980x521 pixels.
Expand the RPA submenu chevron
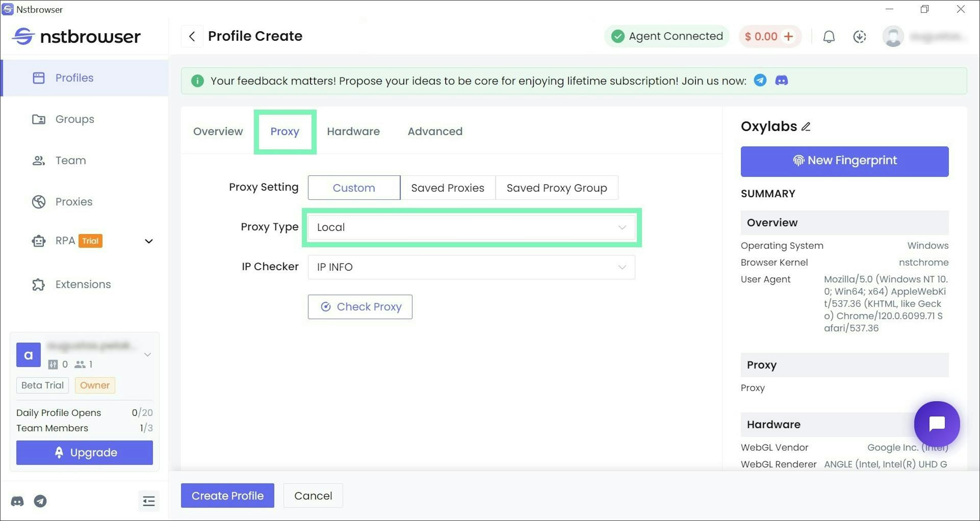click(x=149, y=241)
